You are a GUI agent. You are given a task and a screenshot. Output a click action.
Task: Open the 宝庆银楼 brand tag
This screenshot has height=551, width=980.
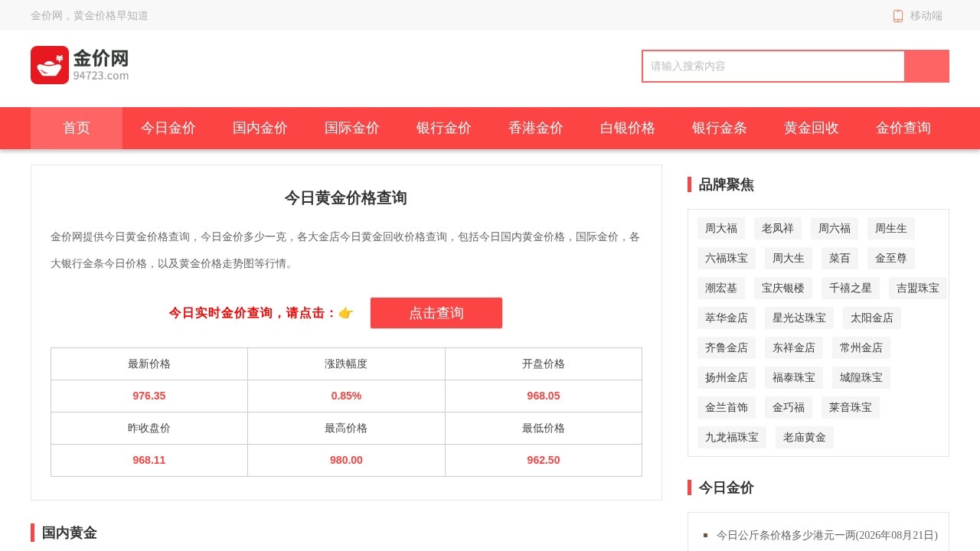[783, 288]
